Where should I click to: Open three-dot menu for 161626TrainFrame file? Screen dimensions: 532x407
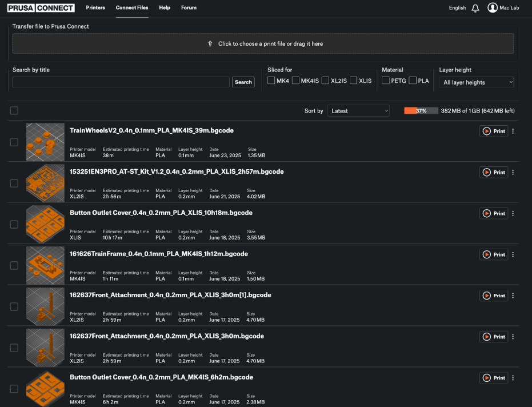coord(513,254)
